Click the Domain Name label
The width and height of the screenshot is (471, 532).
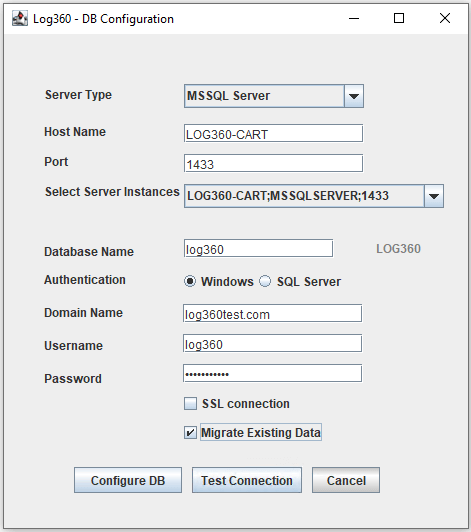click(x=83, y=312)
